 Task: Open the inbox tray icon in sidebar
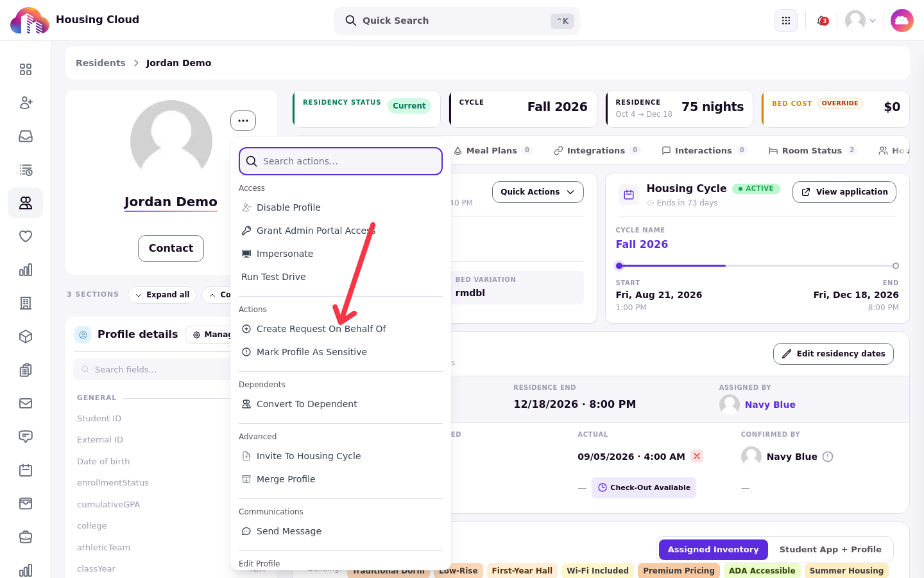pos(26,136)
